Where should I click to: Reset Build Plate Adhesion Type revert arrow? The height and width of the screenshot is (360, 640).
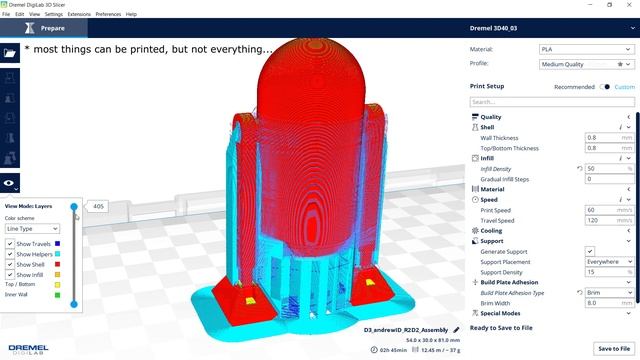[x=579, y=292]
